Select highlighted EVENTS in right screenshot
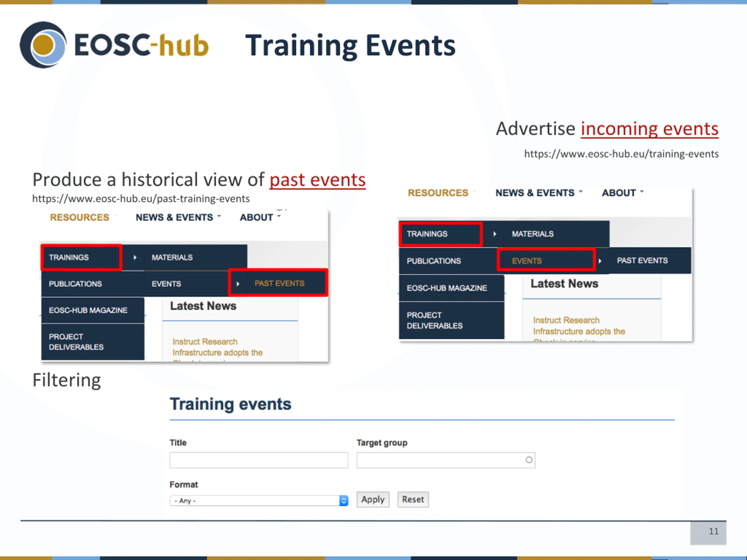This screenshot has width=747, height=560. tap(546, 260)
